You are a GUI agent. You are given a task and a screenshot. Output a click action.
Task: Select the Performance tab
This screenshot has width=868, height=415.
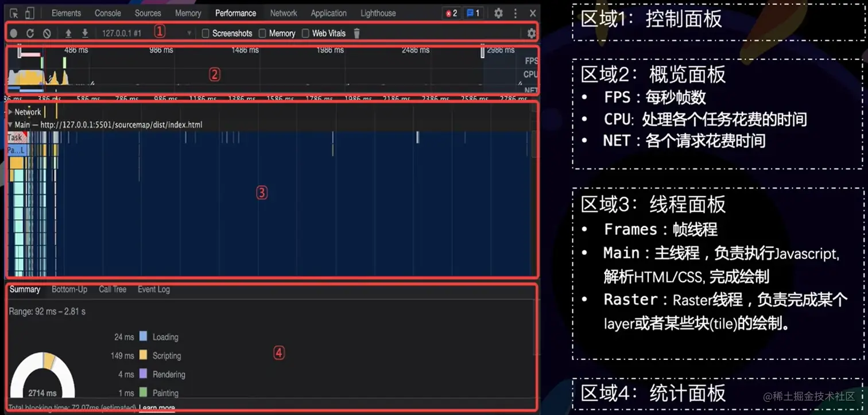coord(236,13)
